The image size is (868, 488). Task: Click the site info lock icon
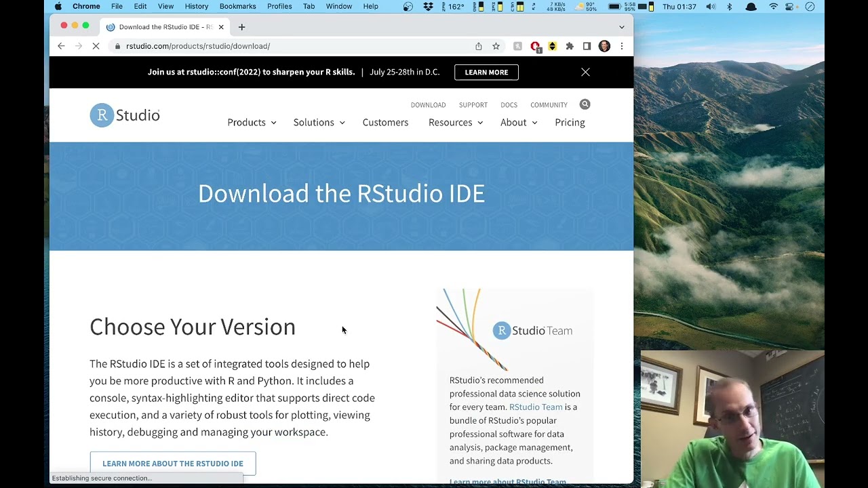click(117, 46)
